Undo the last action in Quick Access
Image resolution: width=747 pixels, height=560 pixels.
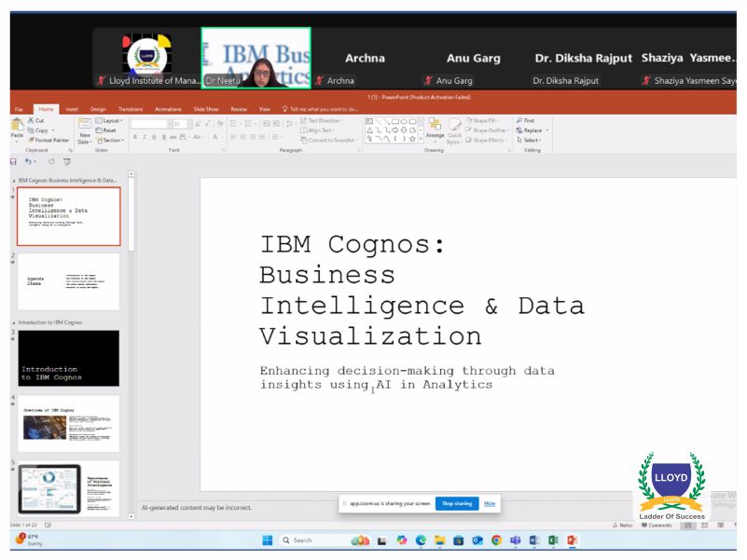(x=28, y=162)
